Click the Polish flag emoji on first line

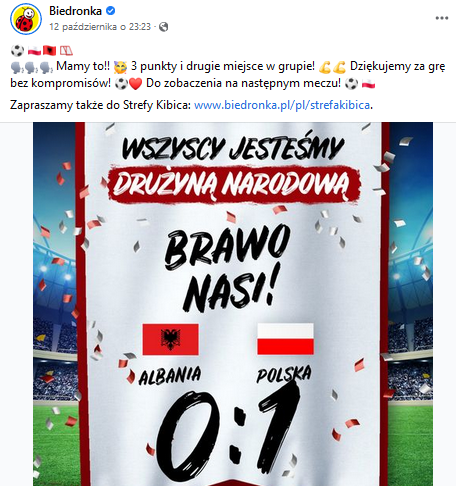click(34, 51)
